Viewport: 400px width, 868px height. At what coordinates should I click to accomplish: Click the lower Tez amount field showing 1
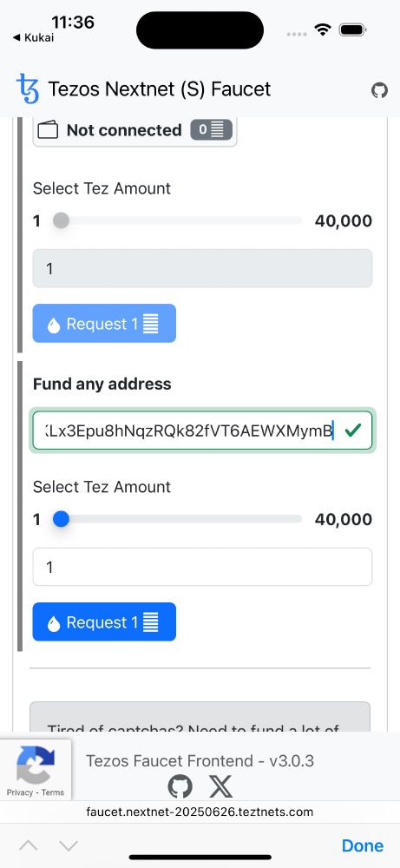tap(202, 567)
